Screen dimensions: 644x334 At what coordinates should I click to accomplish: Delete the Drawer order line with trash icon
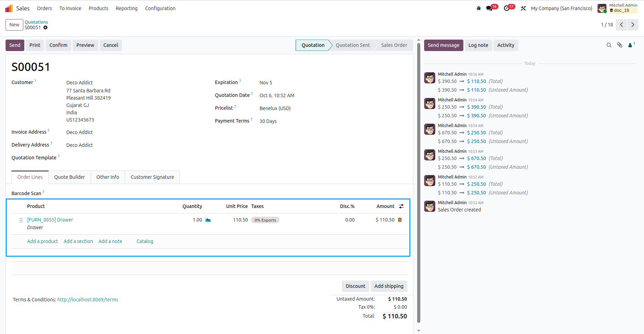pos(400,220)
